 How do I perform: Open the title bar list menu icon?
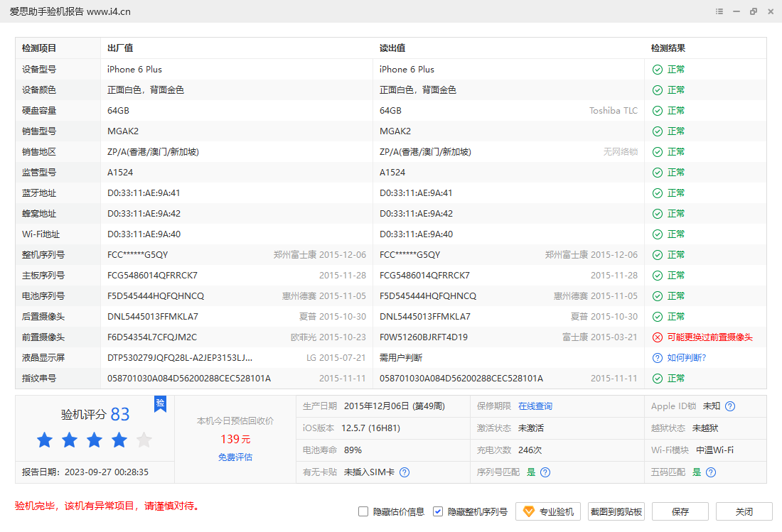coord(719,11)
